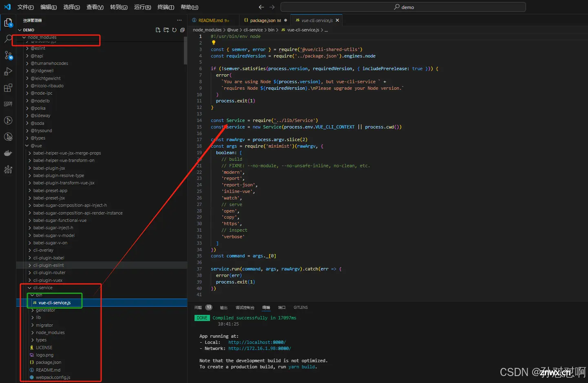Open the 帮助(H) menu

(189, 7)
